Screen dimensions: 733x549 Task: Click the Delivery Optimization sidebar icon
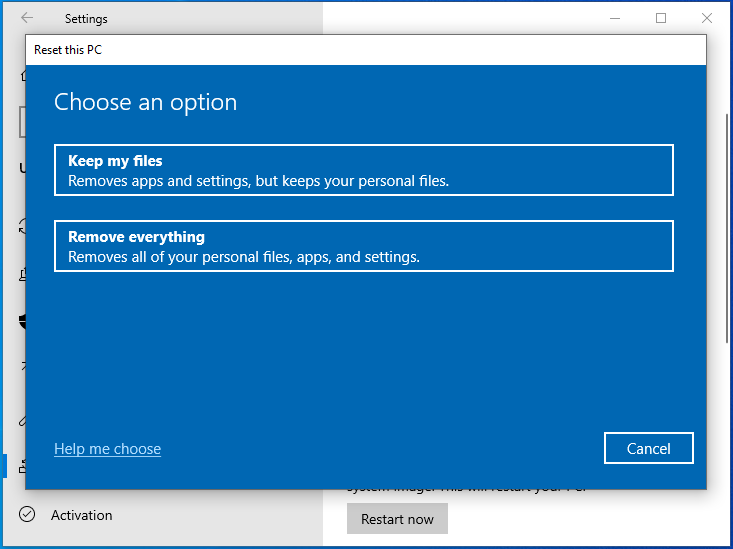(x=22, y=274)
